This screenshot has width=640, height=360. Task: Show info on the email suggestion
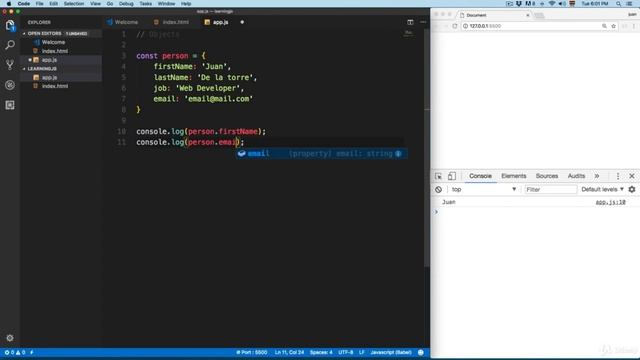point(398,154)
